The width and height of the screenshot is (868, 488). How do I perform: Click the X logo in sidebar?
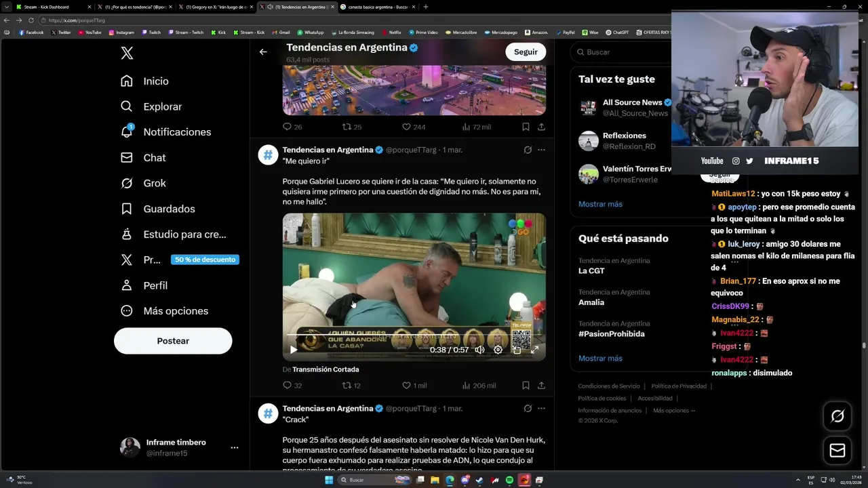pos(127,54)
